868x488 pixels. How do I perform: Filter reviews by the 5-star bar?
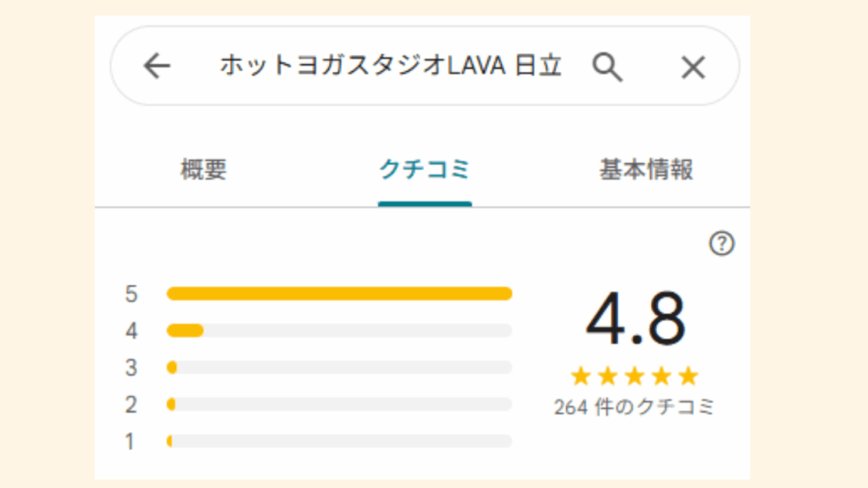coord(339,294)
